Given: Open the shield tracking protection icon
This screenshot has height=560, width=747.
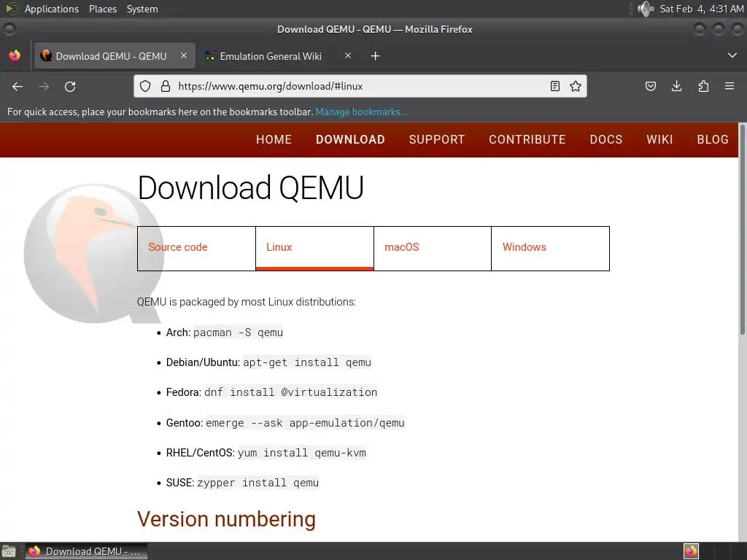Looking at the screenshot, I should [x=145, y=86].
